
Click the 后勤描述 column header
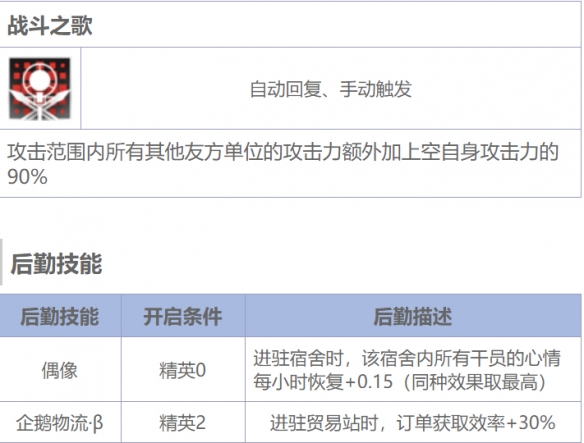coord(413,316)
